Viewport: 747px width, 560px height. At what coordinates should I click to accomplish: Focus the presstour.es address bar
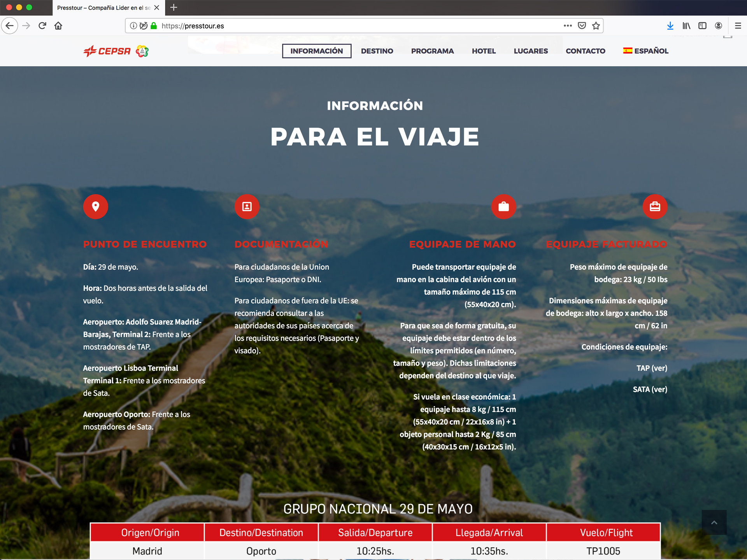[x=350, y=26]
